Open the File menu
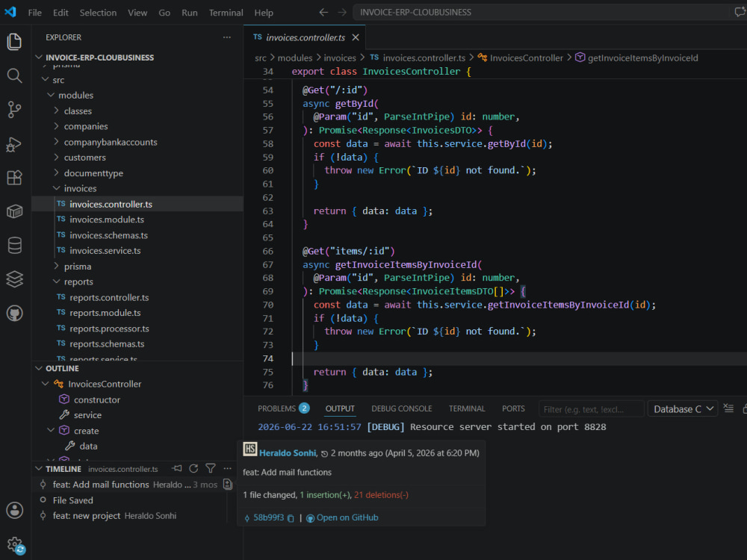747x560 pixels. tap(35, 13)
